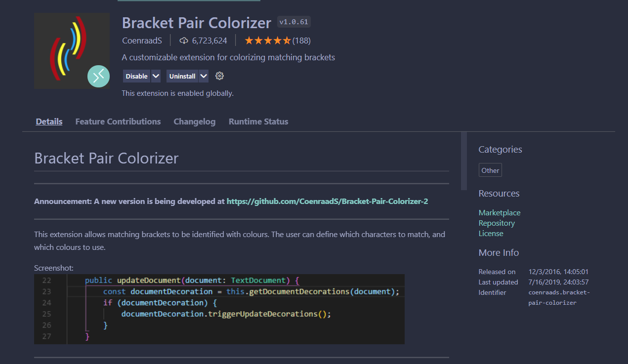
Task: Open the Runtime Status tab
Action: (x=258, y=121)
